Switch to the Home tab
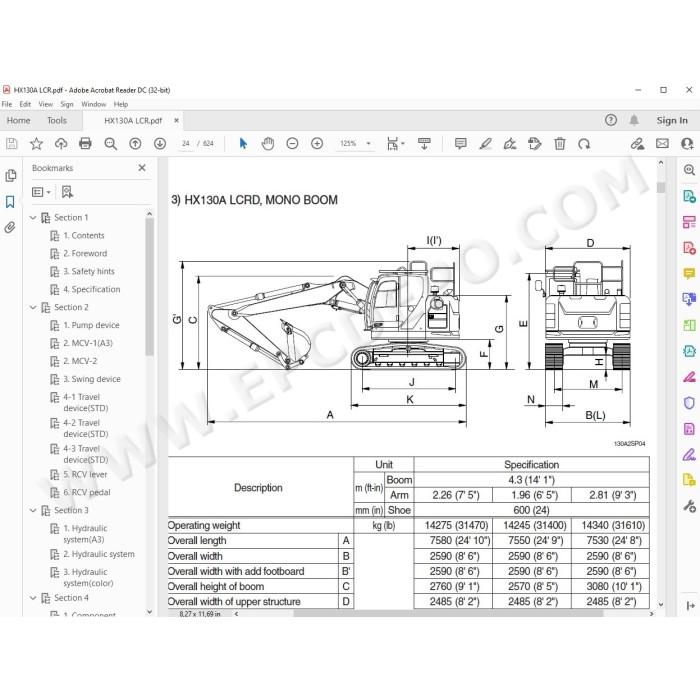 [x=18, y=121]
